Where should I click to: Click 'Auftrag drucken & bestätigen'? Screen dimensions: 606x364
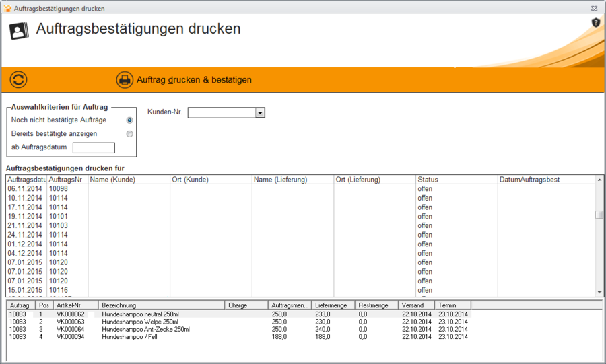pos(194,80)
